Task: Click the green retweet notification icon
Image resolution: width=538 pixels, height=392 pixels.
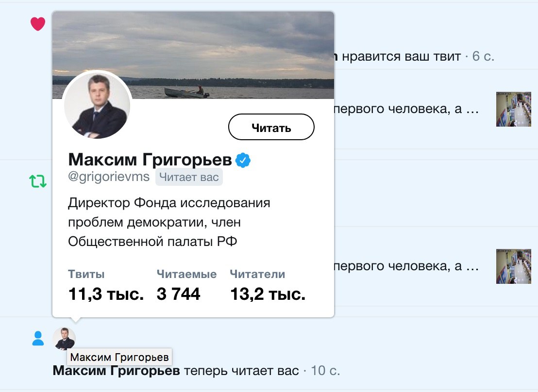Action: (x=38, y=181)
